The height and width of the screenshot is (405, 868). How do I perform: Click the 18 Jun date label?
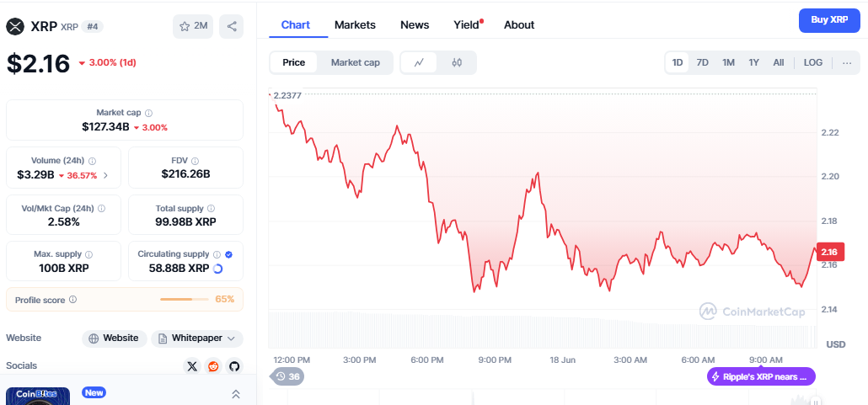[562, 360]
